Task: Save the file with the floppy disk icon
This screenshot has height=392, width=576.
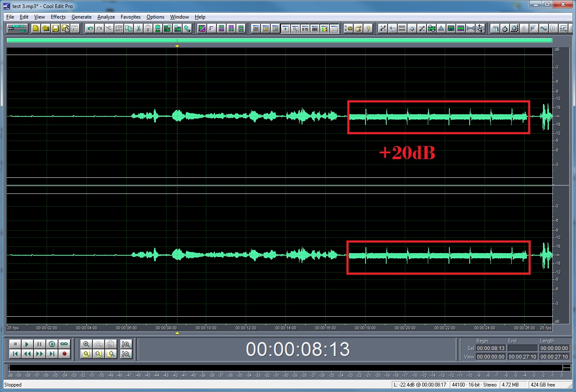Action: click(55, 28)
